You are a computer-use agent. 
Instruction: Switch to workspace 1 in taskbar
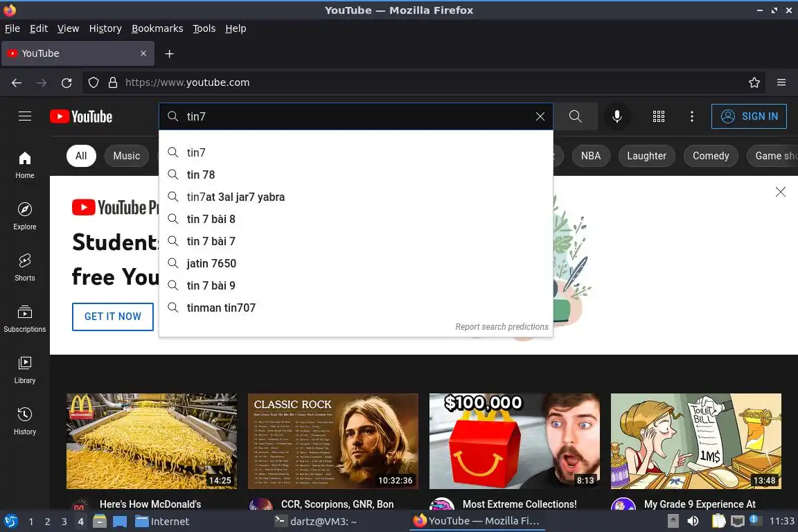pyautogui.click(x=31, y=522)
